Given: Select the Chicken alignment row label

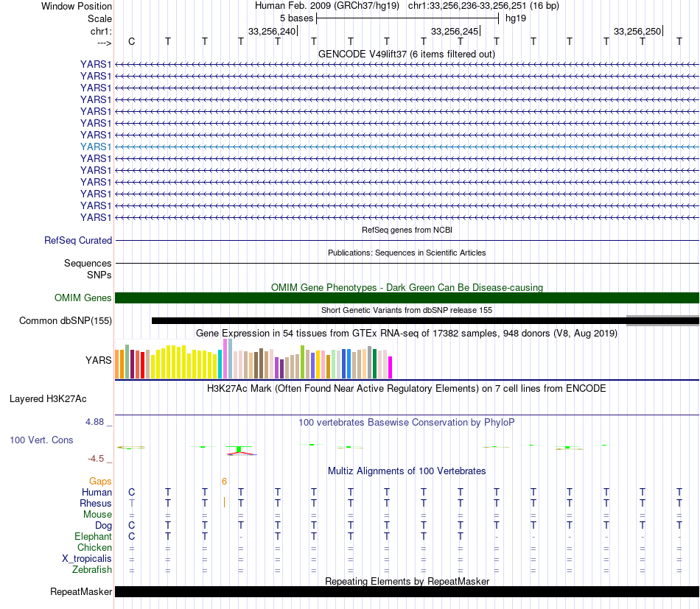Looking at the screenshot, I should point(94,547).
